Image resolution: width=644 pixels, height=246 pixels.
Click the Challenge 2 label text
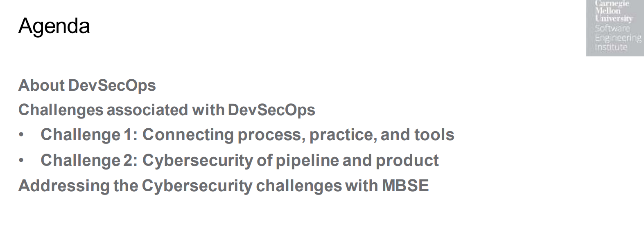coord(88,161)
